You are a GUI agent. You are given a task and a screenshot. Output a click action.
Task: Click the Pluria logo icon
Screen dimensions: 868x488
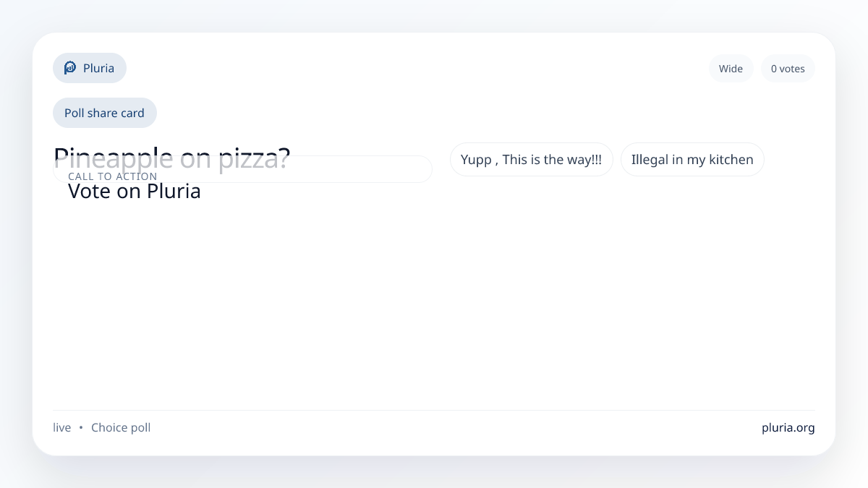(x=70, y=68)
